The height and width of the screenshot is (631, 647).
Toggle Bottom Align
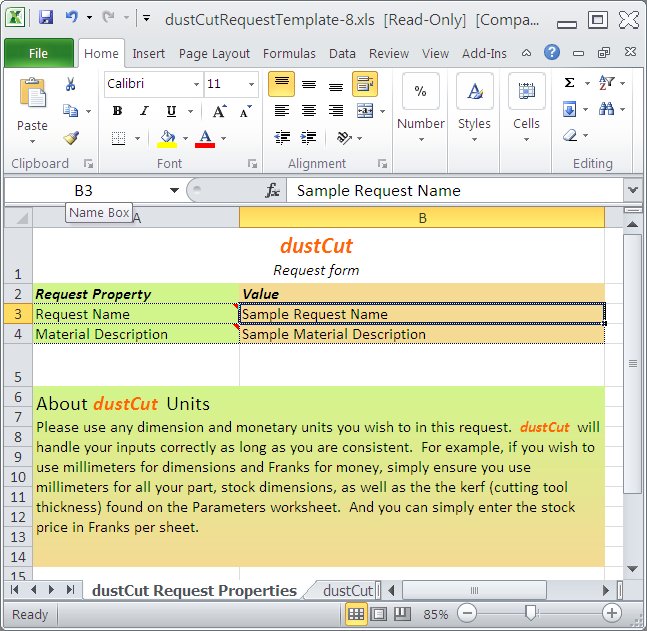pyautogui.click(x=336, y=85)
